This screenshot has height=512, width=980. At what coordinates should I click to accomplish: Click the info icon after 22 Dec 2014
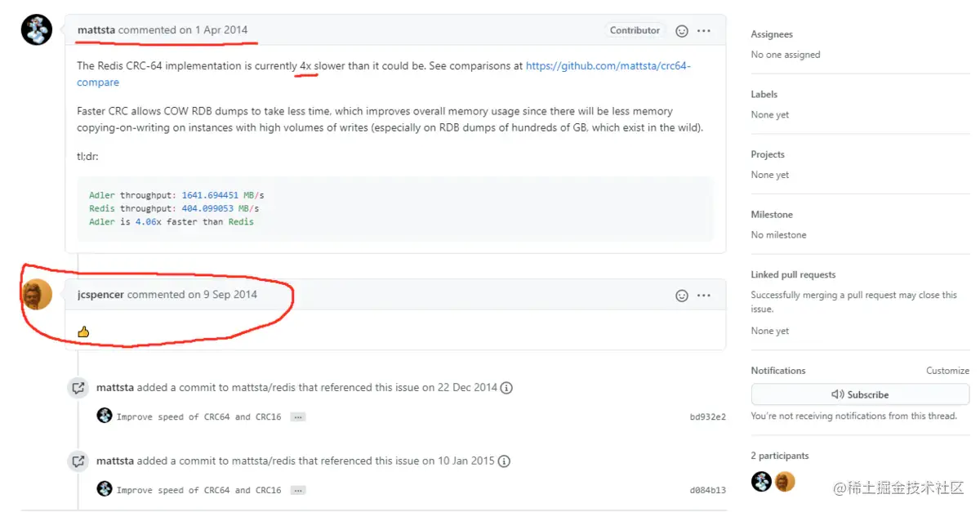pyautogui.click(x=506, y=388)
